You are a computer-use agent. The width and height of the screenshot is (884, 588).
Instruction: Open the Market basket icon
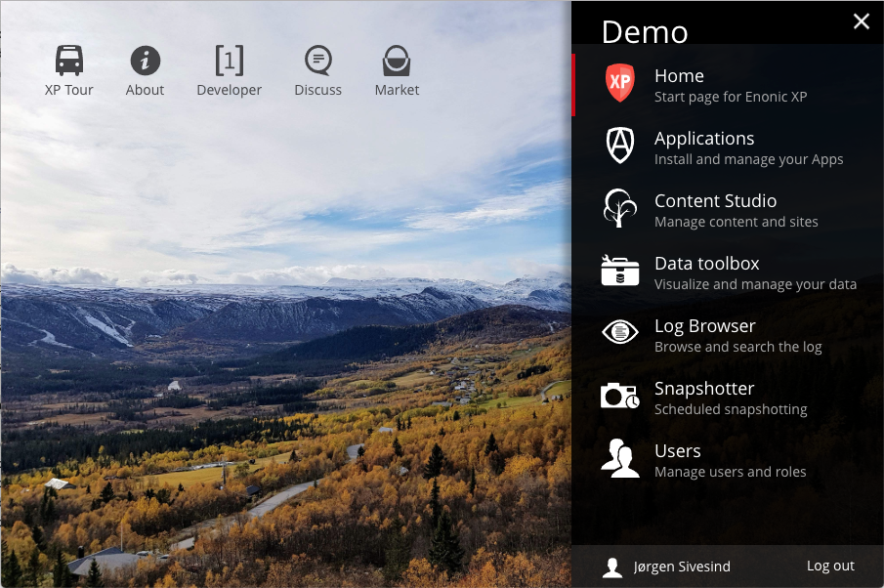(397, 61)
